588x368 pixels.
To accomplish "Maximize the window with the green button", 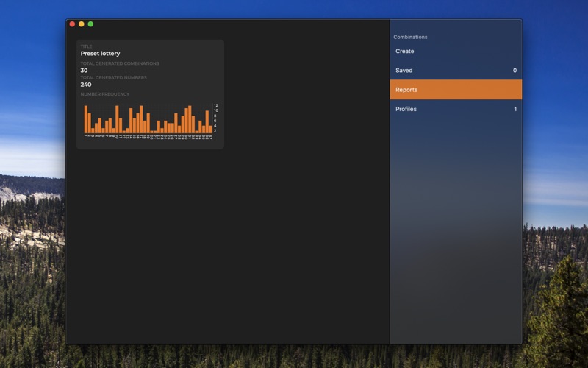I will [90, 24].
